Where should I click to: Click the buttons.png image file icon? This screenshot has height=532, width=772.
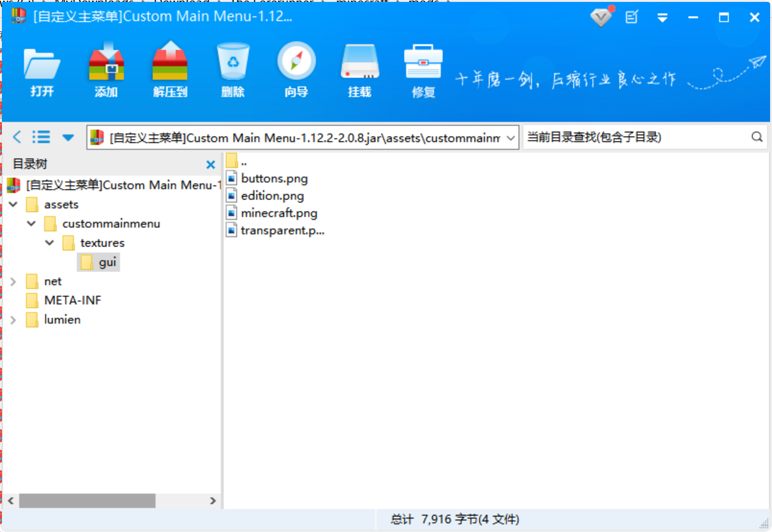click(x=232, y=179)
